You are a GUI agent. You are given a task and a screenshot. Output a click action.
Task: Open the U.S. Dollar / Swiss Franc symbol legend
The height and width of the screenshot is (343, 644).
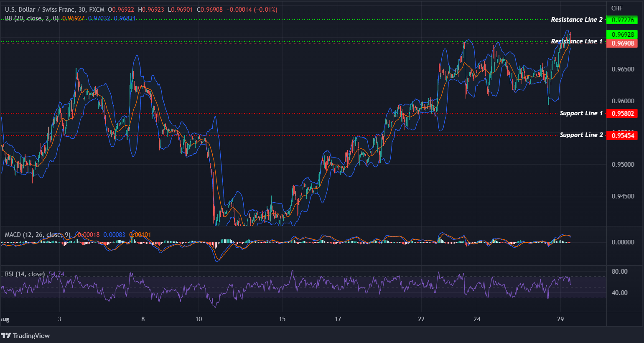[40, 9]
